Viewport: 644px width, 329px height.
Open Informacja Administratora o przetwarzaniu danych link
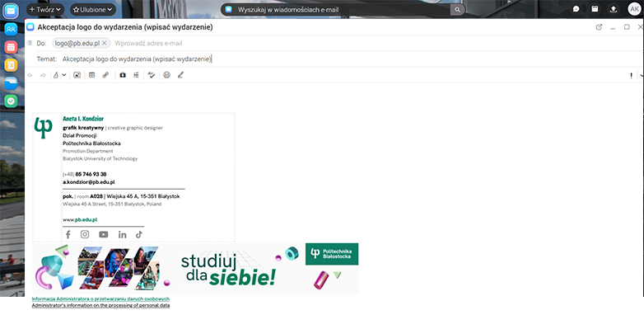click(x=100, y=299)
